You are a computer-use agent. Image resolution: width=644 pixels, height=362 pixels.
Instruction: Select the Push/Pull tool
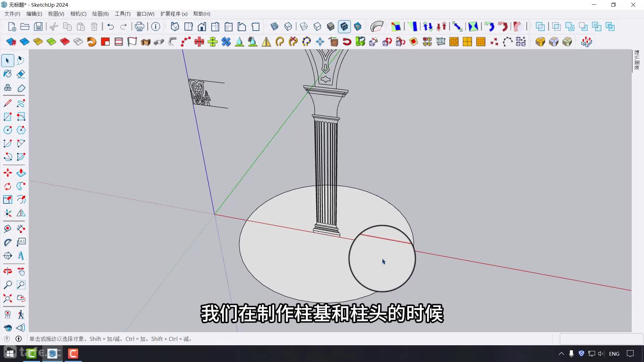pos(21,173)
